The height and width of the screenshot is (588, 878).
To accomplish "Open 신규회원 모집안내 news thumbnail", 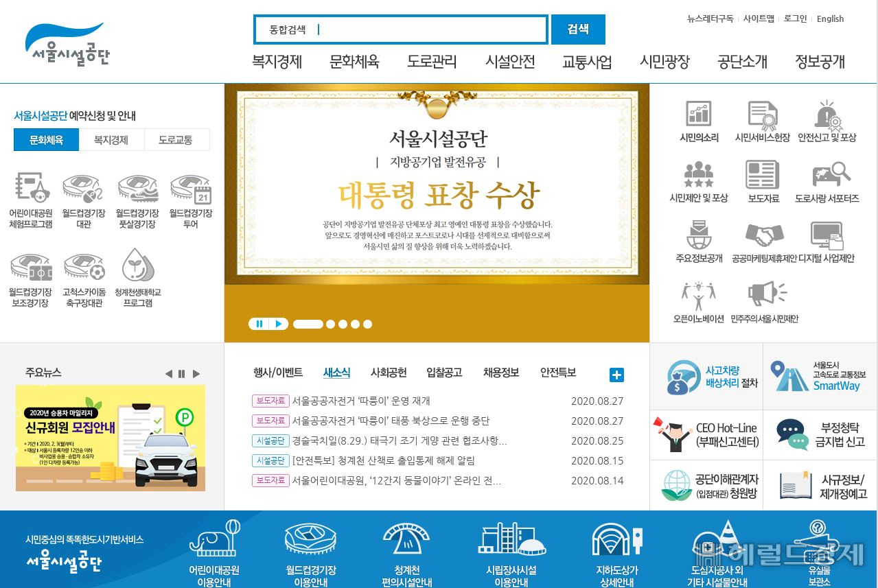I will [x=111, y=438].
